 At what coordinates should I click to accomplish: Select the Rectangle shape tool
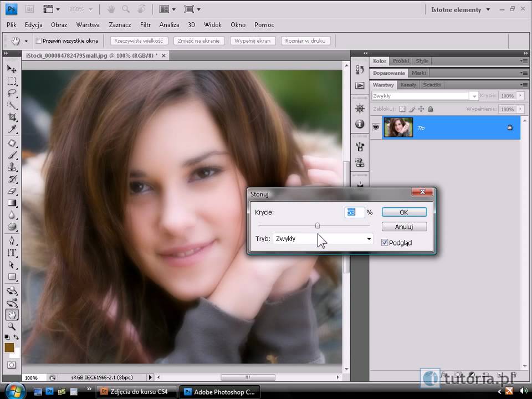click(x=12, y=277)
